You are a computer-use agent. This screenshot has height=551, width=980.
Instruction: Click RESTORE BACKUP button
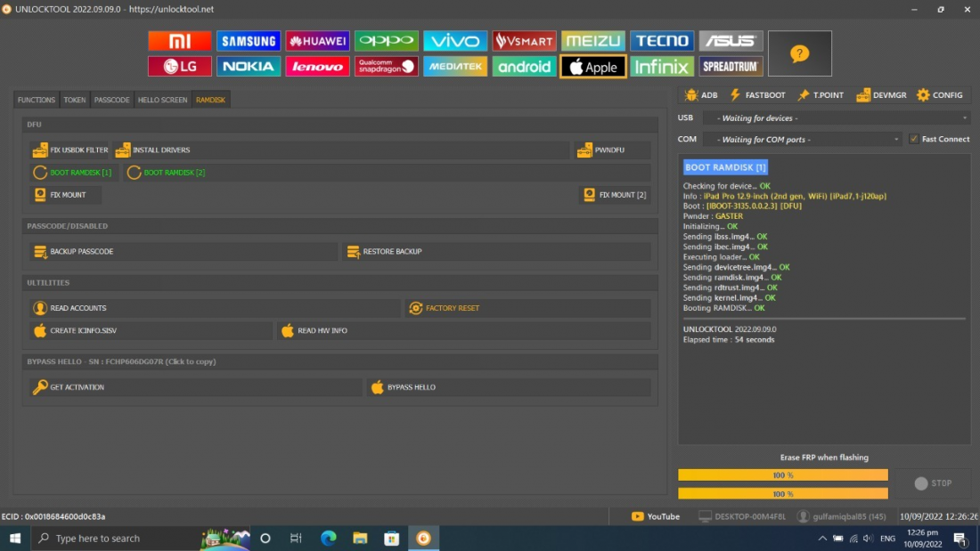tap(496, 251)
